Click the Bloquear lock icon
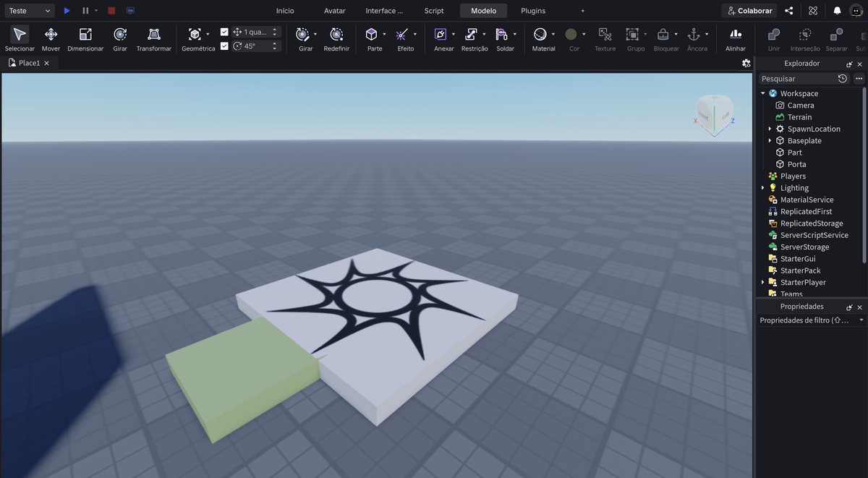This screenshot has height=478, width=868. point(663,34)
